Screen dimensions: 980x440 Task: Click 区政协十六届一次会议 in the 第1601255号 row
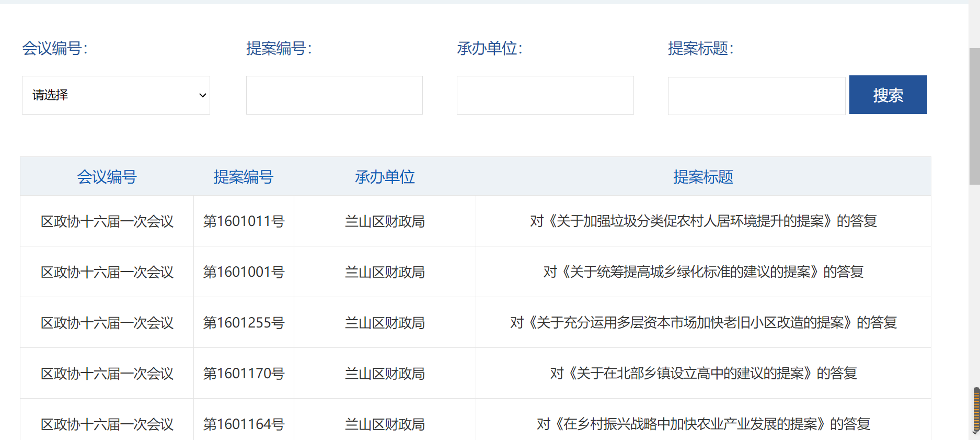click(107, 323)
